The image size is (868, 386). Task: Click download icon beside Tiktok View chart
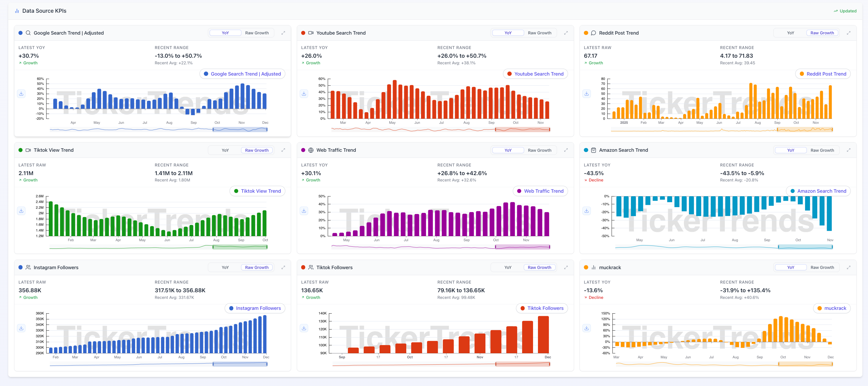[21, 211]
